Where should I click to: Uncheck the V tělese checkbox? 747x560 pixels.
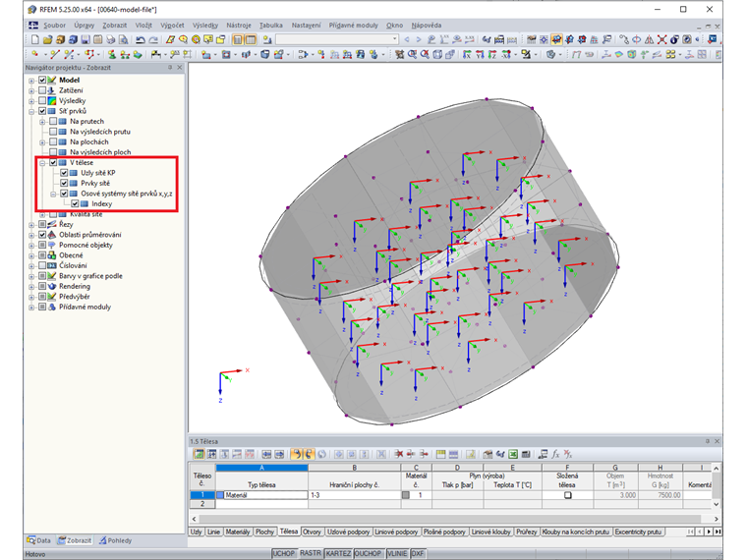[x=53, y=162]
